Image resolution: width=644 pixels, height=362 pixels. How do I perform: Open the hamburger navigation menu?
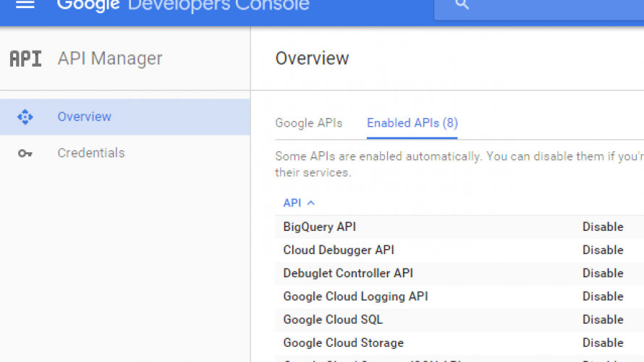pos(25,4)
